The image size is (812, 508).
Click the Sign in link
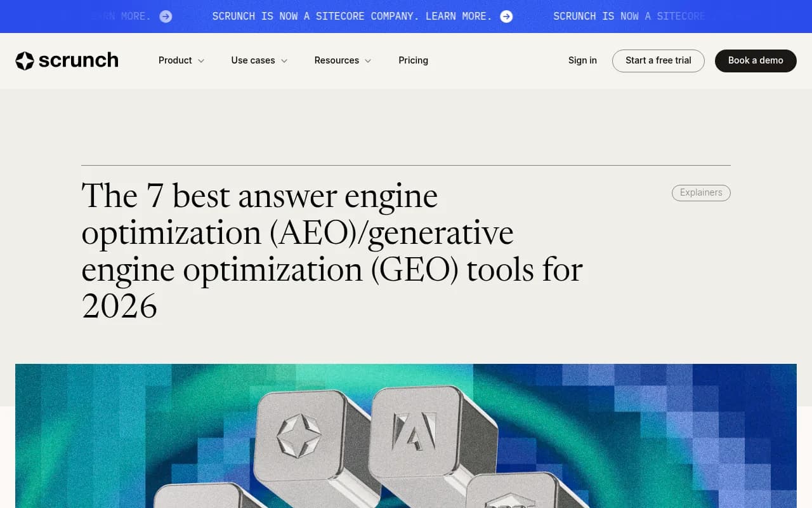(x=582, y=60)
